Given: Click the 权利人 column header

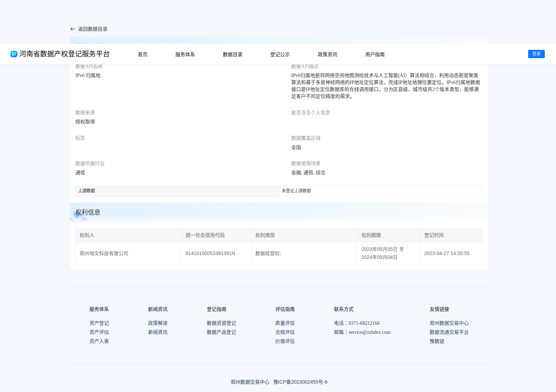Looking at the screenshot, I should (x=128, y=236).
